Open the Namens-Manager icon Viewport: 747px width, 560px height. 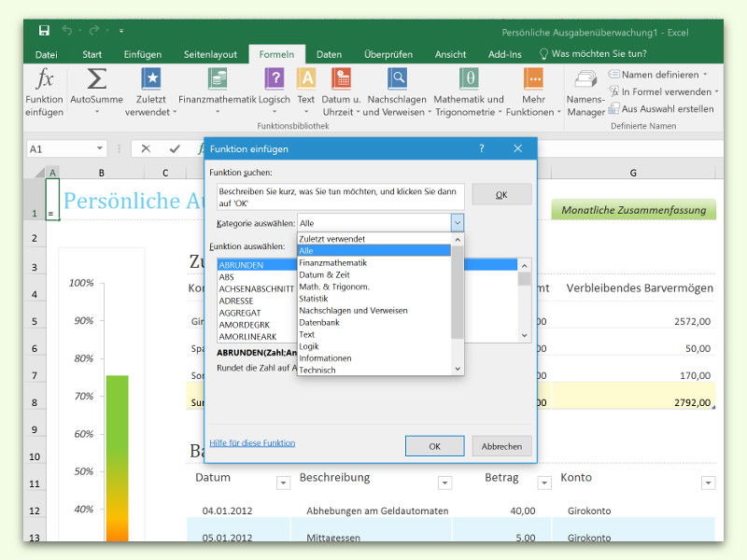585,79
